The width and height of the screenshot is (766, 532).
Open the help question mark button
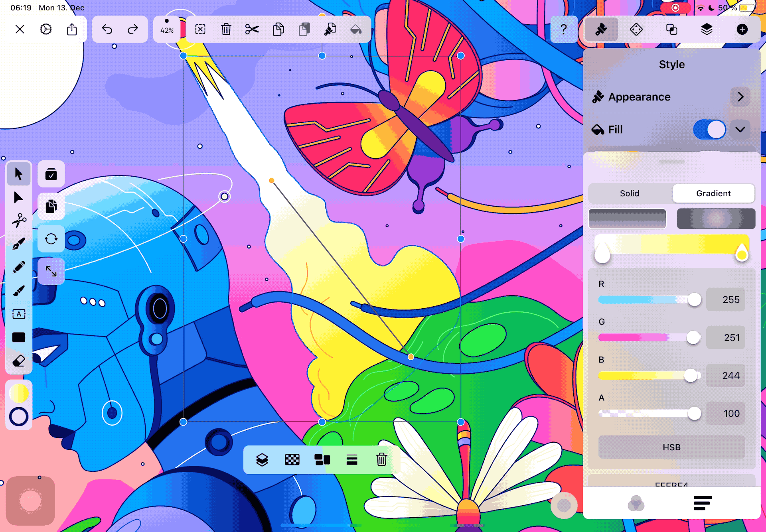pos(563,30)
